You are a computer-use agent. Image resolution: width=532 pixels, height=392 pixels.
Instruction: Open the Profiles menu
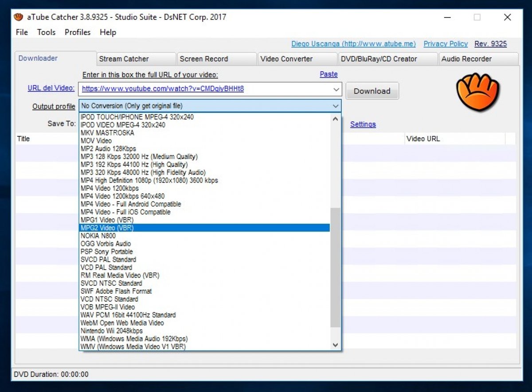pyautogui.click(x=78, y=32)
